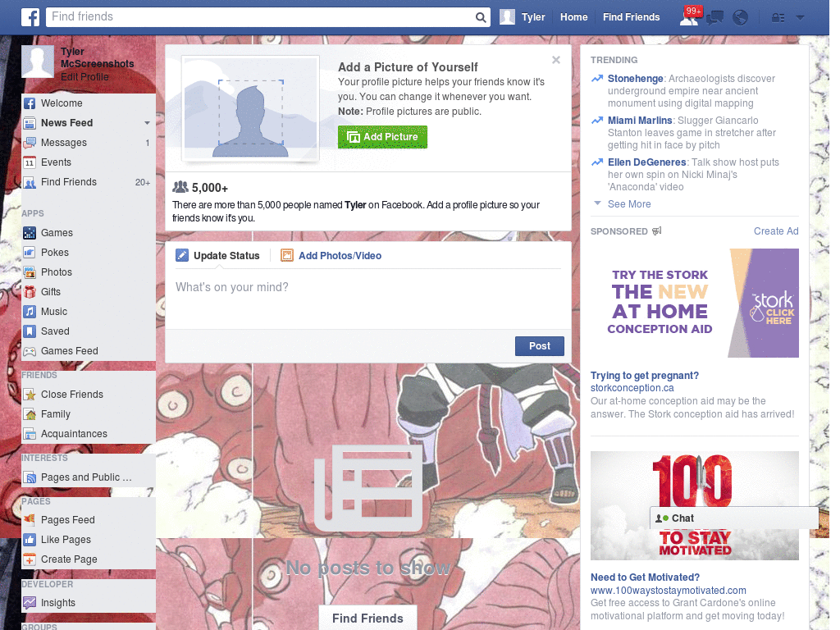Open the notifications globe icon
The width and height of the screenshot is (840, 630).
point(741,18)
